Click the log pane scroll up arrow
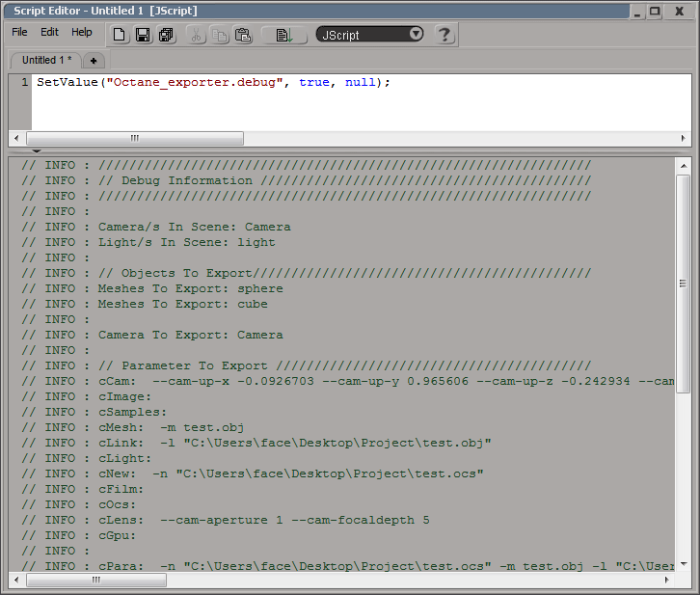The image size is (700, 595). tap(683, 166)
